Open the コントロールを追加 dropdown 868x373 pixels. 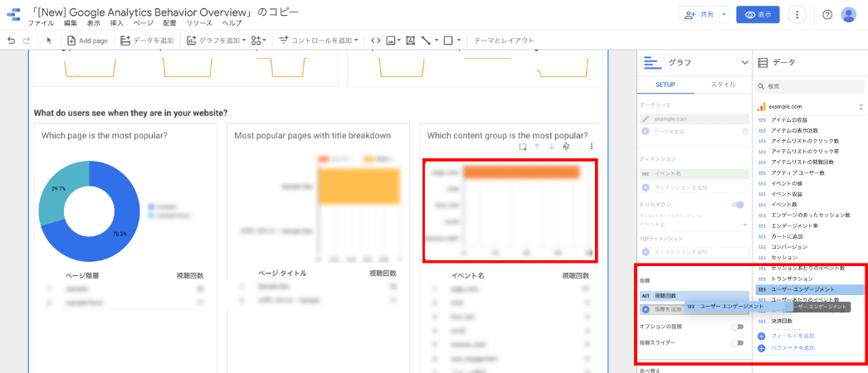point(319,41)
